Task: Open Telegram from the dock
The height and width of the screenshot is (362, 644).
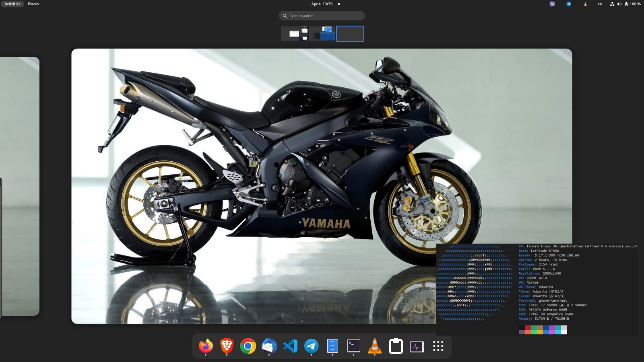Action: click(x=311, y=346)
